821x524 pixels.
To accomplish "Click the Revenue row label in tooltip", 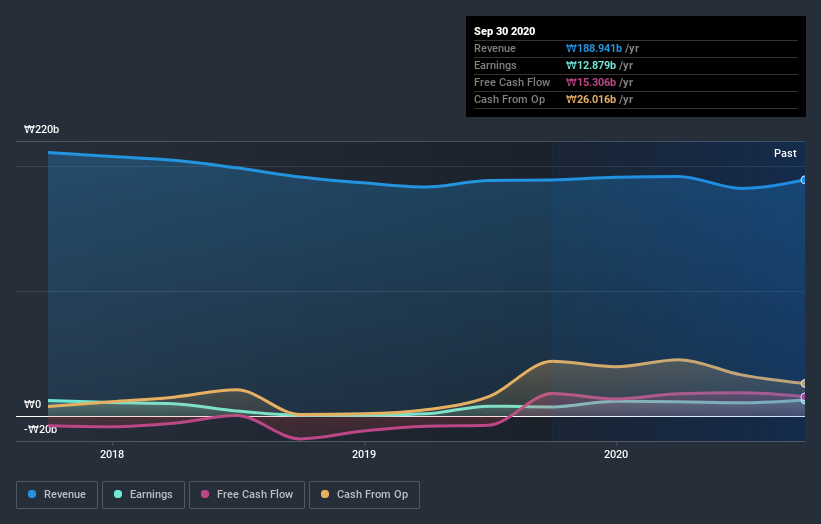I will 495,49.
